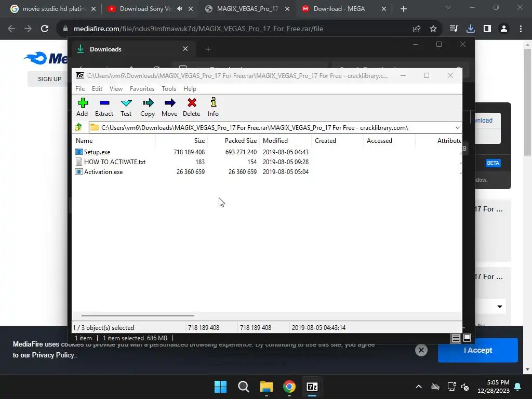Switch Explorer to large thumbnails view icon
This screenshot has width=532, height=399.
[x=467, y=338]
